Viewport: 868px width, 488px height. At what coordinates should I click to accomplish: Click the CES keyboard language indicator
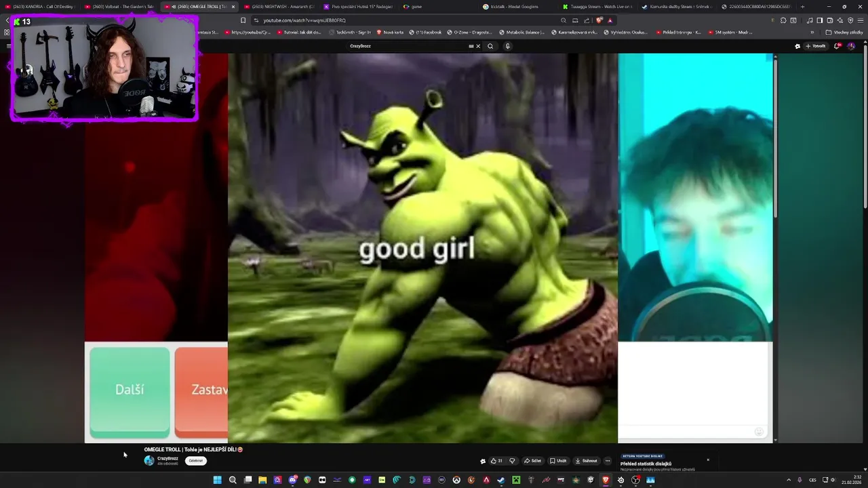point(812,480)
